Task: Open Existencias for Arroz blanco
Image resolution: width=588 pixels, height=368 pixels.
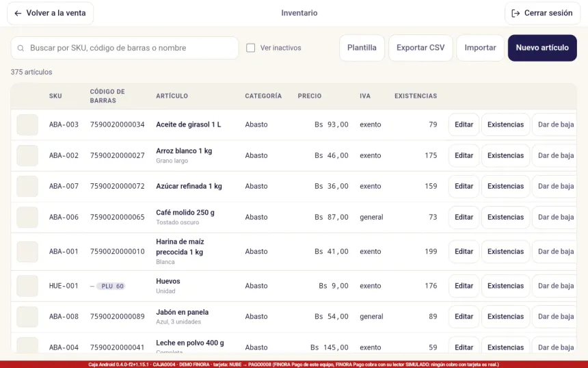Action: [505, 155]
